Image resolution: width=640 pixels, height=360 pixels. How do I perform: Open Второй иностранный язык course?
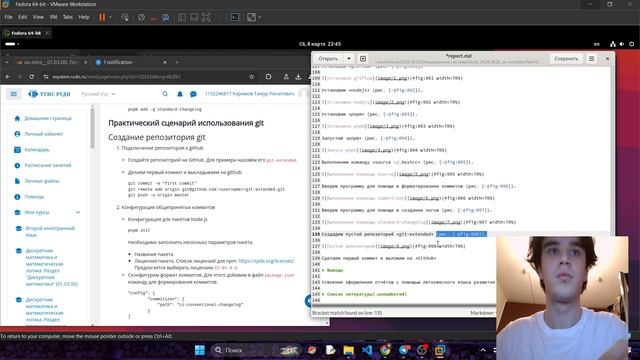(x=50, y=231)
